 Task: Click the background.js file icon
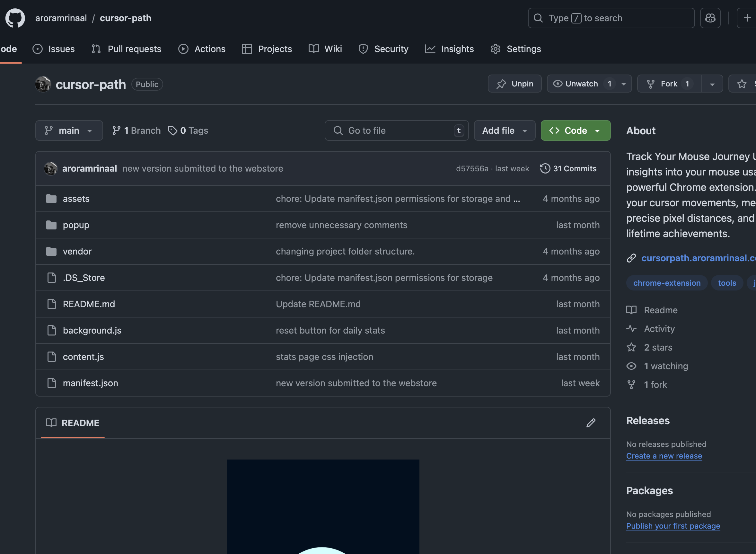point(52,330)
